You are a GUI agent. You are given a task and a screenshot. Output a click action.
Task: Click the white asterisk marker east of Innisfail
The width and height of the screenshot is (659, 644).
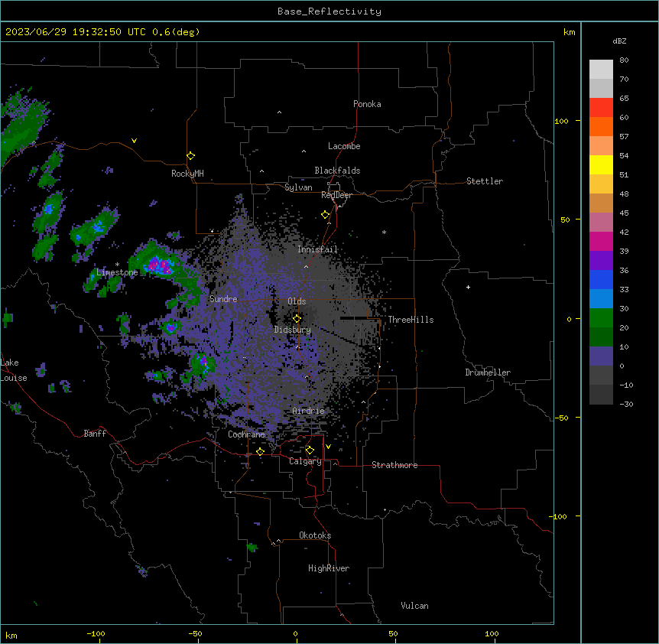(384, 232)
